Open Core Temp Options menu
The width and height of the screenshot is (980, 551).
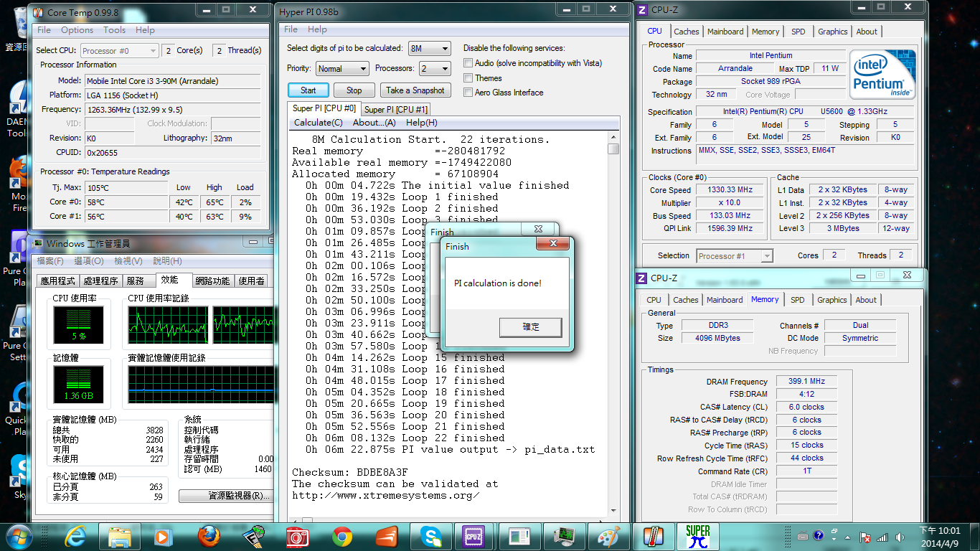pyautogui.click(x=77, y=30)
